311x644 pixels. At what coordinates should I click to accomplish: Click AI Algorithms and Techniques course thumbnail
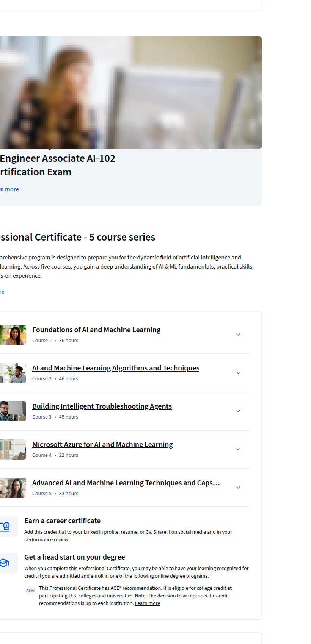(x=13, y=373)
